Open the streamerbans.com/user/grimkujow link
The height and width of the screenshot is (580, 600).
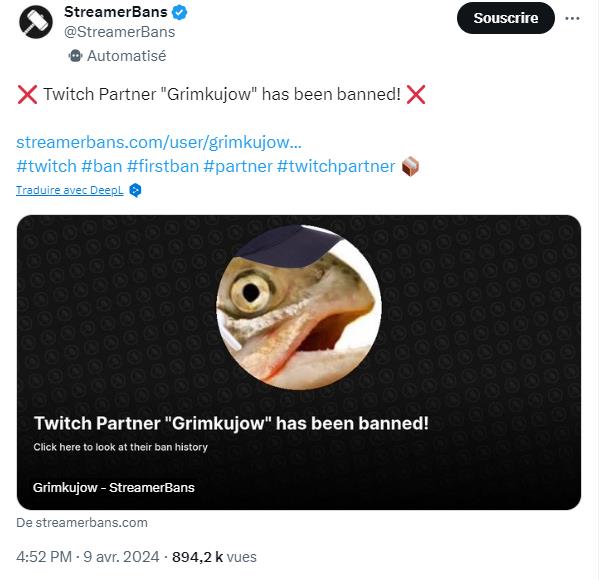tap(159, 142)
